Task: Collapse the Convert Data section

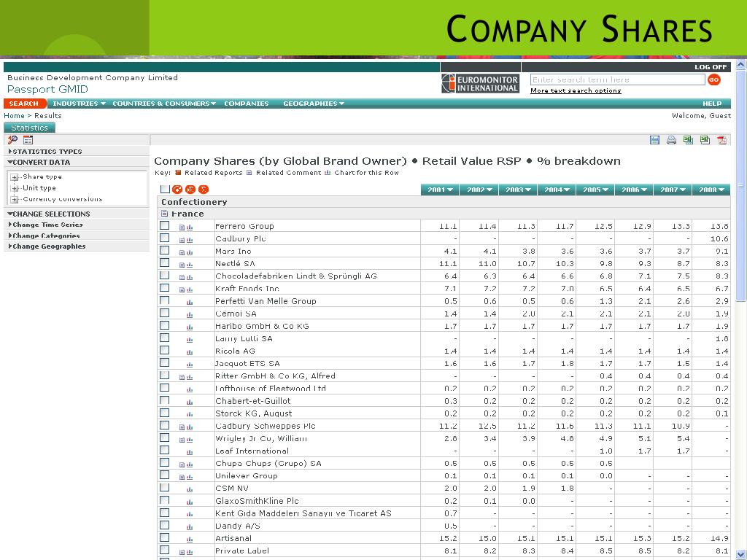Action: (x=39, y=163)
